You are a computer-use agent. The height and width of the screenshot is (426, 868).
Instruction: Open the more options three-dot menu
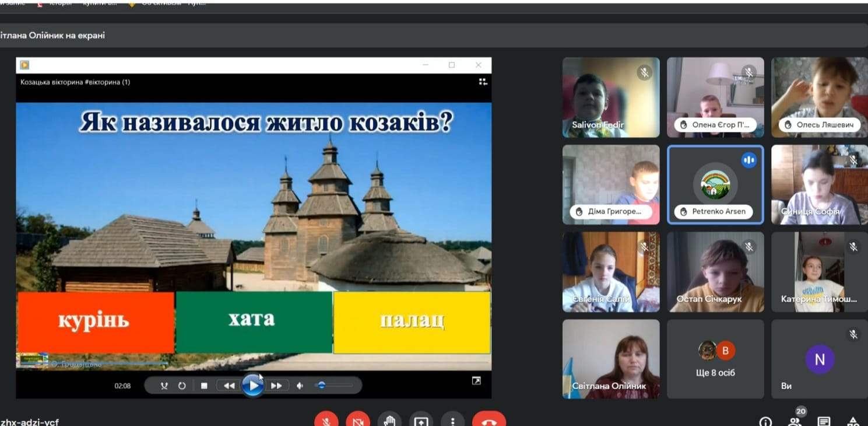pyautogui.click(x=452, y=420)
